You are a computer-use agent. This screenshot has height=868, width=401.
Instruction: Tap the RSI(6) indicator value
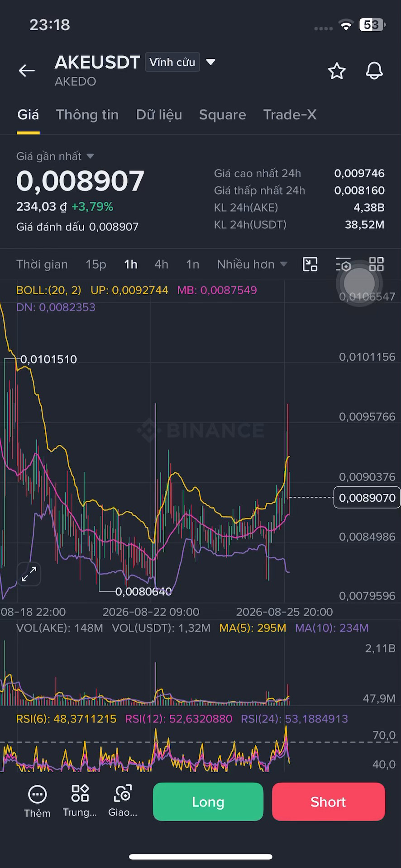tap(66, 719)
